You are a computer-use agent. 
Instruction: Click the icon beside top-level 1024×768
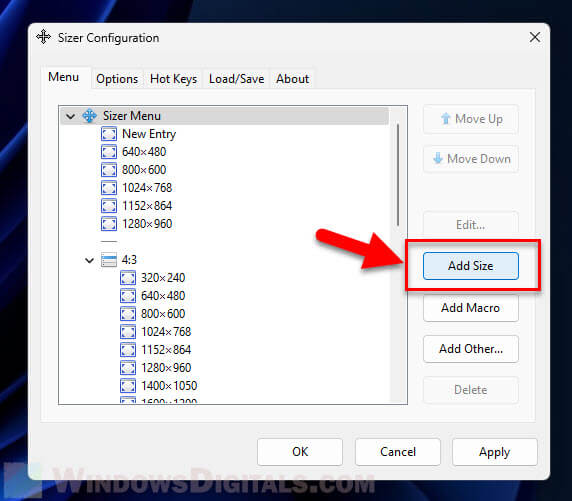click(109, 188)
